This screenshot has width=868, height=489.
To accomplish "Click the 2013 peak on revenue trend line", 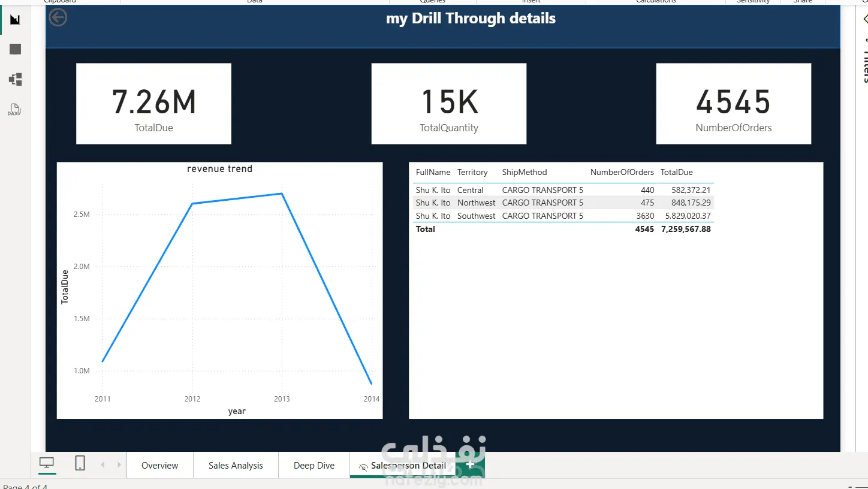I will tap(281, 194).
